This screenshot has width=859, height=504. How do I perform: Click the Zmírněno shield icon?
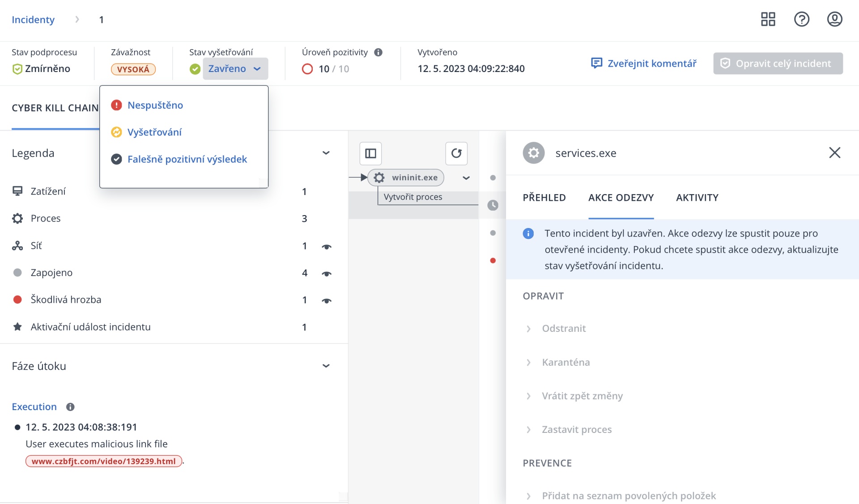coord(17,69)
